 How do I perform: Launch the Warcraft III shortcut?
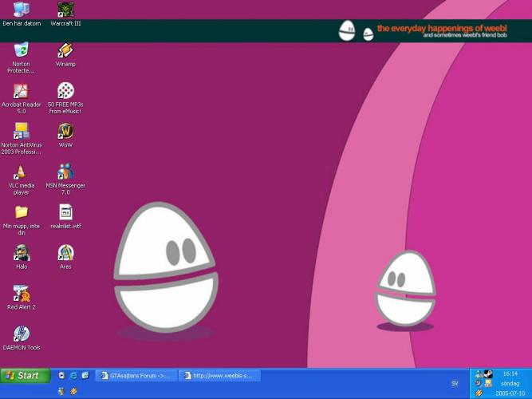tap(65, 10)
